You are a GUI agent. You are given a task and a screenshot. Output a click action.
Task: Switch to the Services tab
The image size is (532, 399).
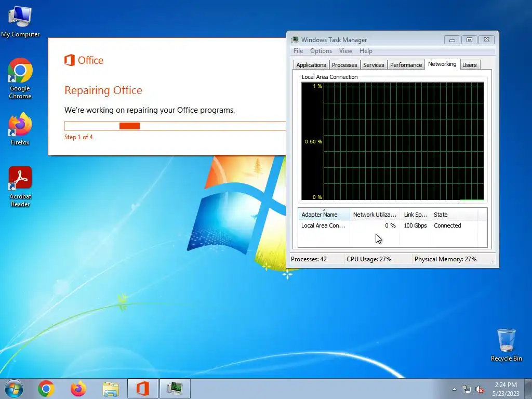pyautogui.click(x=374, y=65)
